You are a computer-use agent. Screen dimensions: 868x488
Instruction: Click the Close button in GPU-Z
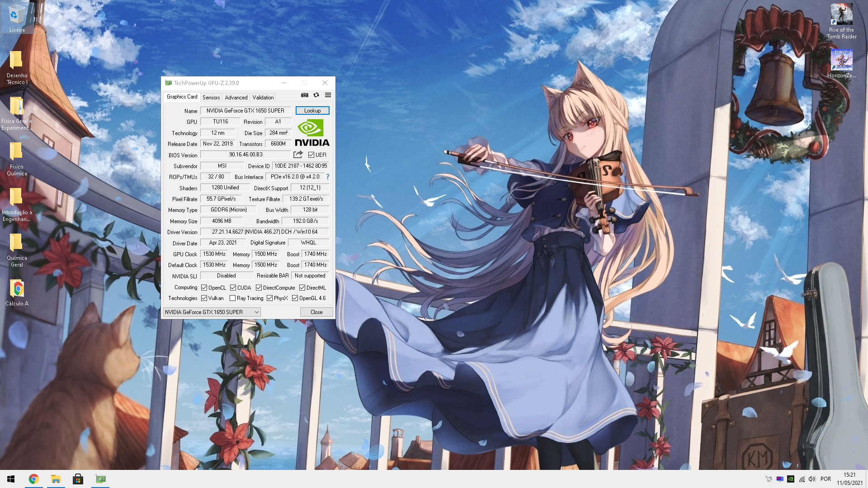point(316,312)
